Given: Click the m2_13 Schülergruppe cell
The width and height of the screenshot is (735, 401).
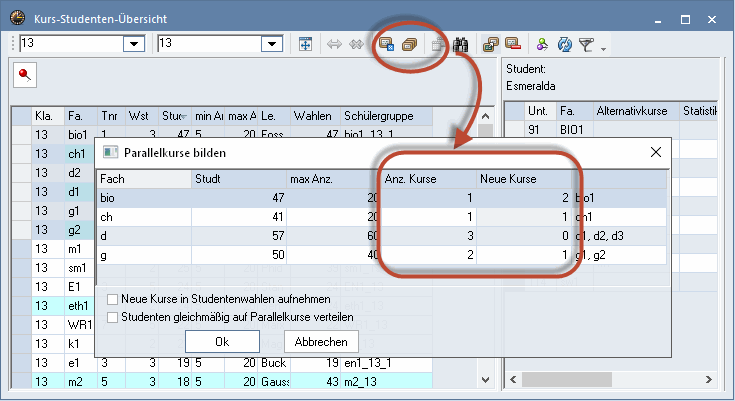Looking at the screenshot, I should tap(386, 382).
